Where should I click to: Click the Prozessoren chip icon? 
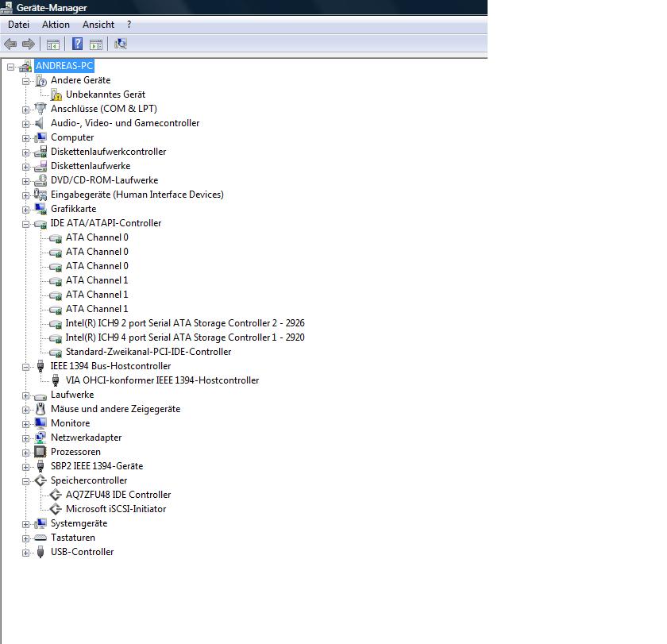(40, 452)
